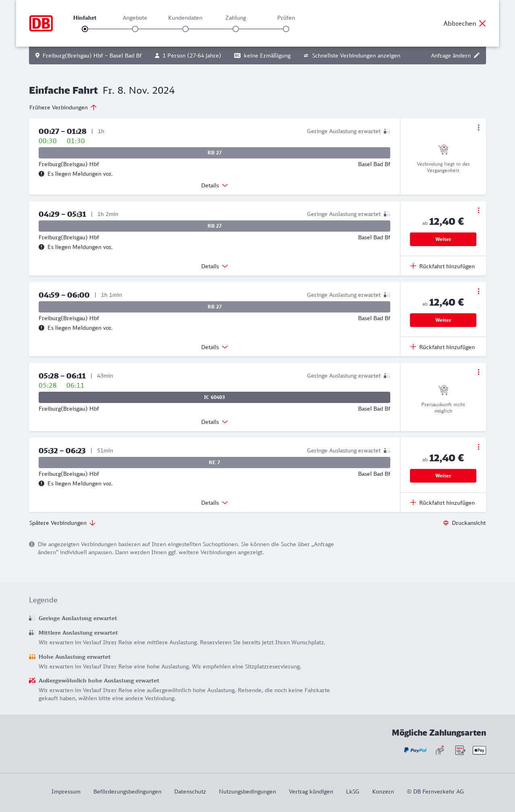Open three-dot menu for 00:27 connection
This screenshot has width=515, height=812.
click(x=478, y=127)
